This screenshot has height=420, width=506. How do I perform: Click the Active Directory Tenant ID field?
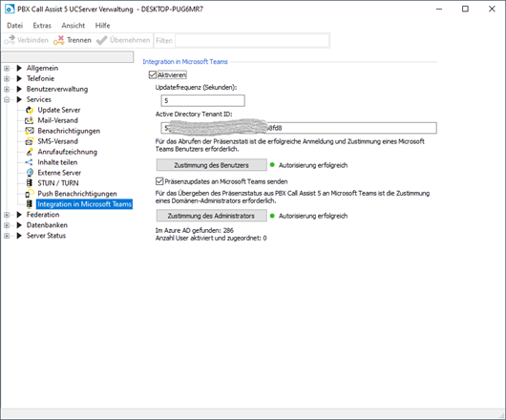tap(299, 128)
